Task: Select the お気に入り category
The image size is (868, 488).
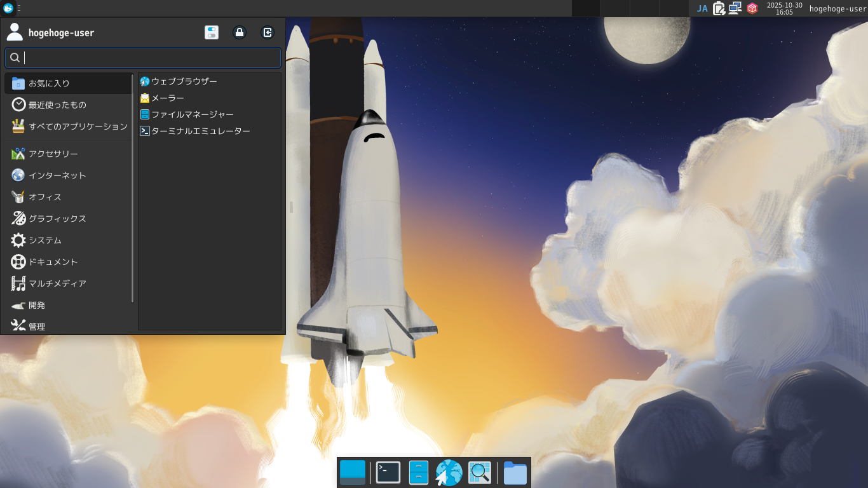Action: [68, 83]
